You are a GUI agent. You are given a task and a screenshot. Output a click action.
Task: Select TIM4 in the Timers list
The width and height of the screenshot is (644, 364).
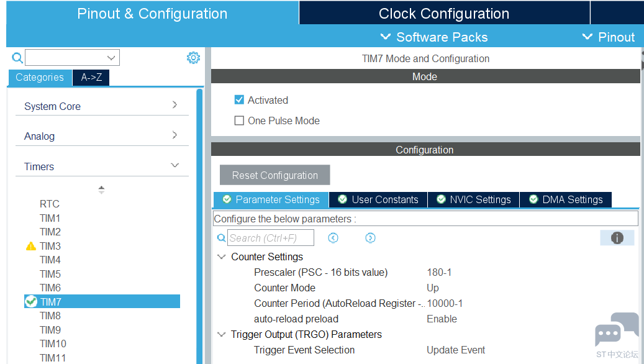(x=50, y=260)
